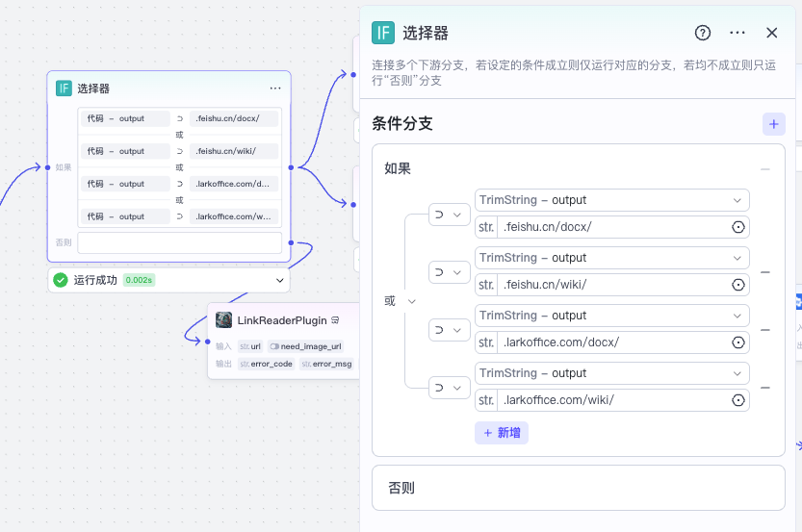The height and width of the screenshot is (532, 802).
Task: Click target icon in .feishu.cn/docx/ field
Action: [x=738, y=227]
